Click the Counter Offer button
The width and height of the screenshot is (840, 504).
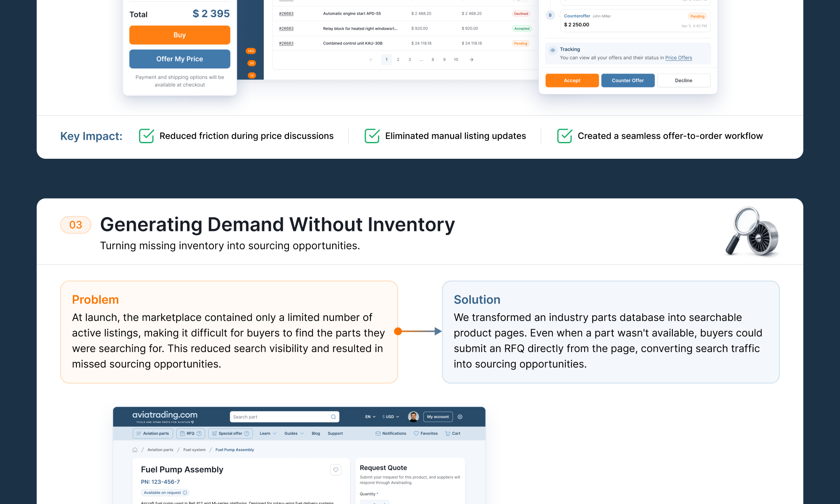(628, 81)
